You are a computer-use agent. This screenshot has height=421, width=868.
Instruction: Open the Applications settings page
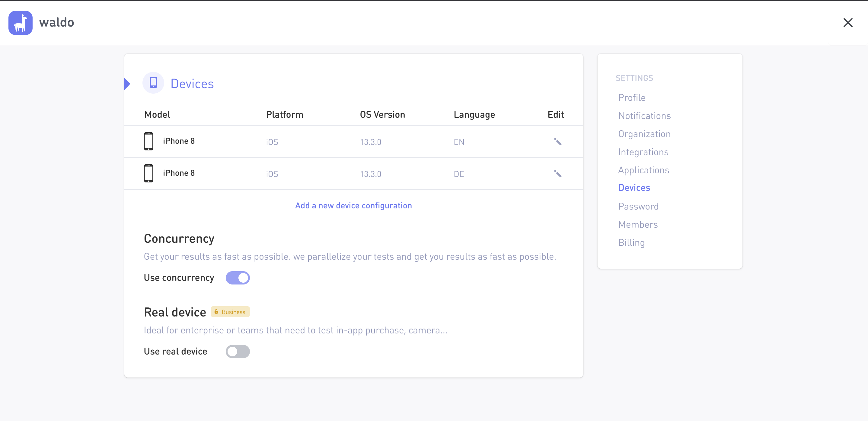click(643, 170)
